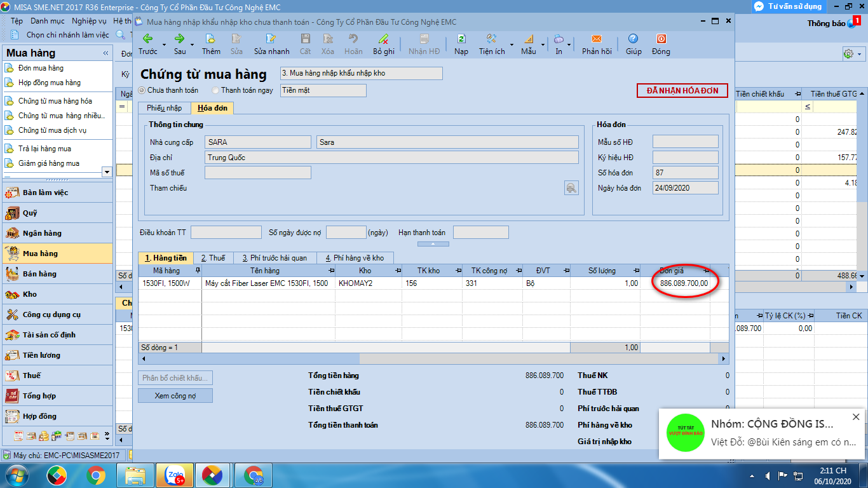The height and width of the screenshot is (488, 868).
Task: Click the ĐÃ NHẬN HÓA ĐƠN button
Action: [682, 90]
